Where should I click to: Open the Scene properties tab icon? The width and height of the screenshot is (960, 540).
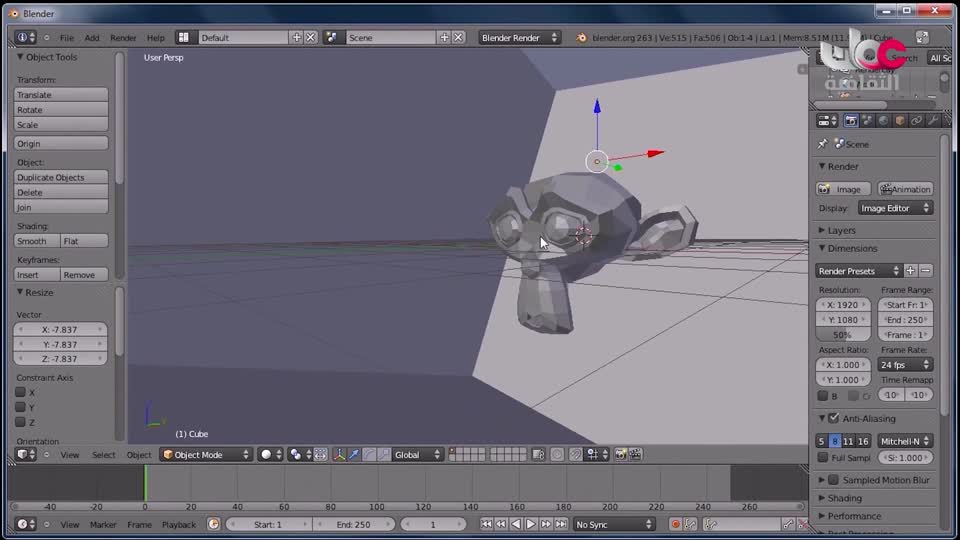(x=867, y=121)
